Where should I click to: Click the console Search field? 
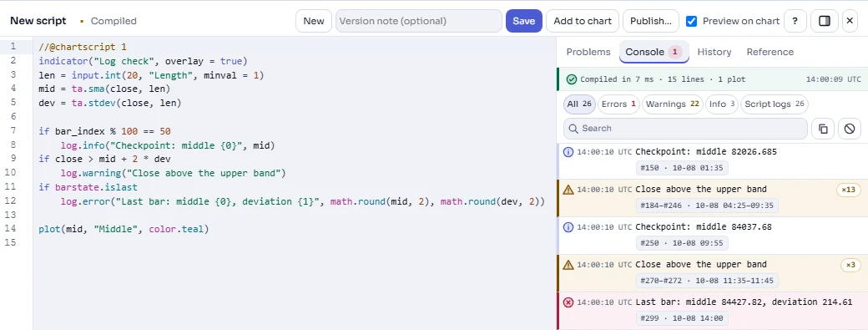tap(685, 129)
